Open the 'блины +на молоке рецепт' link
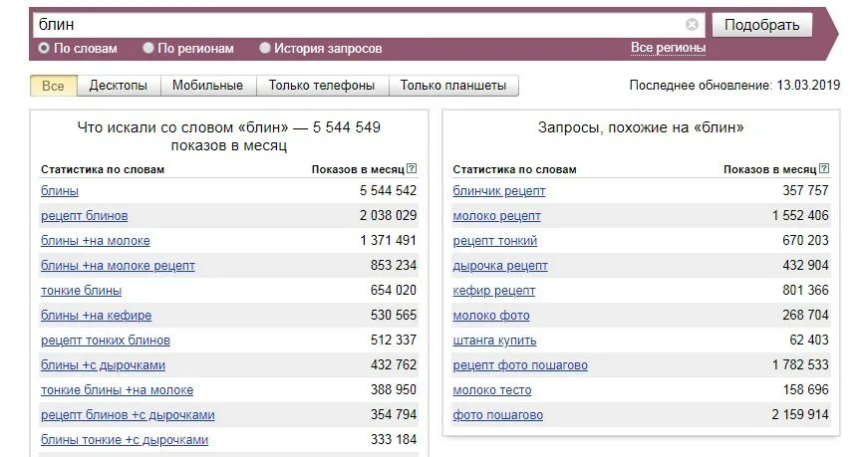Screen dimensions: 868x457 (118, 266)
